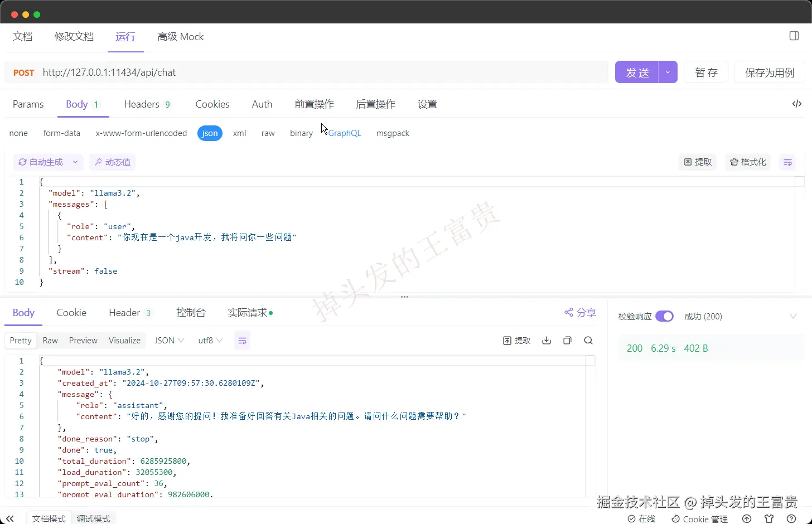Image resolution: width=812 pixels, height=524 pixels.
Task: Open the 自动生成 dropdown chevron
Action: 75,162
